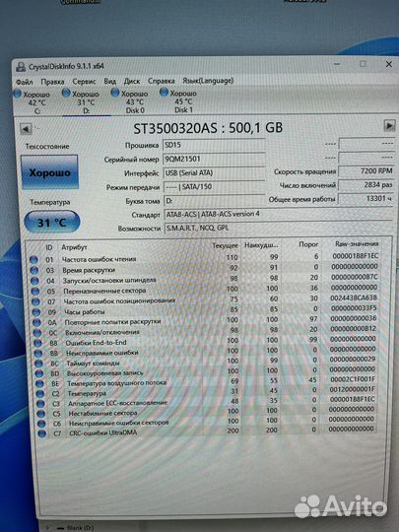Click status icon of attribute C5

pos(41,414)
